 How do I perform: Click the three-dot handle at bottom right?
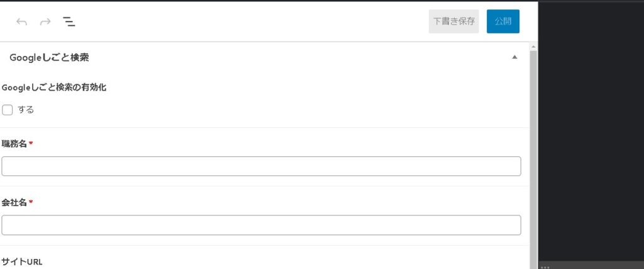(x=544, y=266)
